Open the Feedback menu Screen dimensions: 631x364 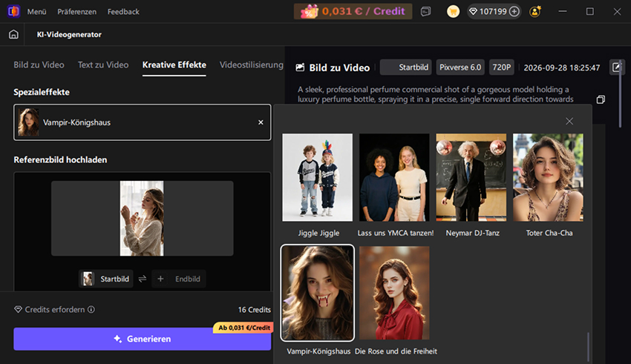pyautogui.click(x=123, y=12)
